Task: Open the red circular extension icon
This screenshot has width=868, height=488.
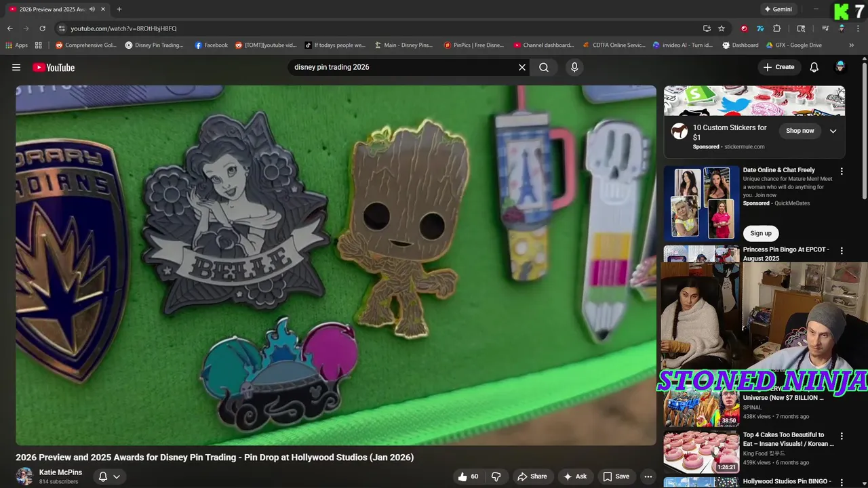Action: [x=744, y=28]
